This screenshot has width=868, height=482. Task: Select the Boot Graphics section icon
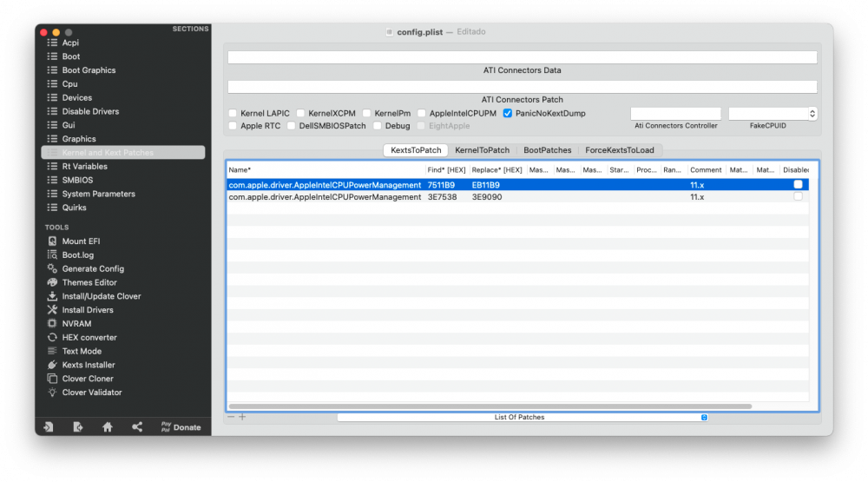click(52, 70)
